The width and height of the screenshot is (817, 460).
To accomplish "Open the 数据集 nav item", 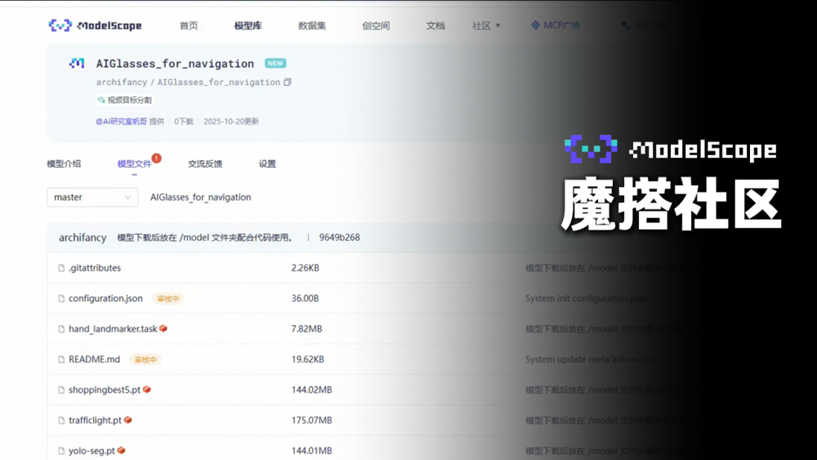I will pos(312,26).
